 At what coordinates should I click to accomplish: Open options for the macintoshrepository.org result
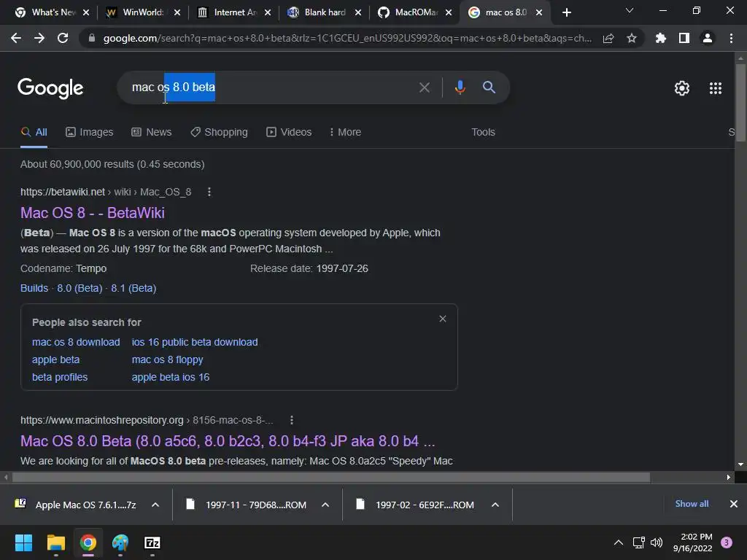pyautogui.click(x=292, y=420)
